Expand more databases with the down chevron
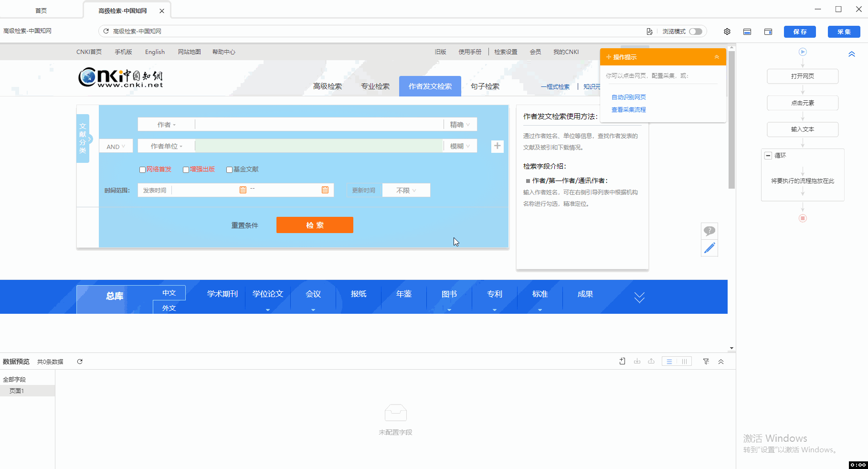The height and width of the screenshot is (469, 868). click(x=639, y=298)
